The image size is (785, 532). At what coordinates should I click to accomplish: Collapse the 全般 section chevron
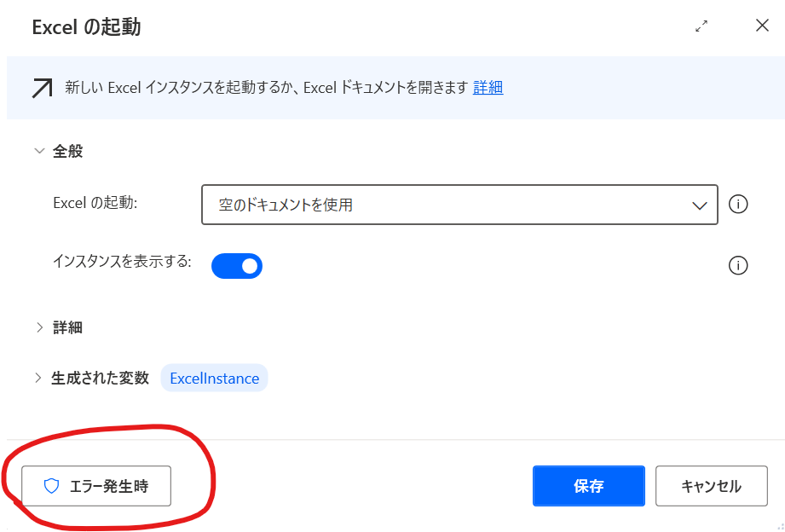click(39, 151)
